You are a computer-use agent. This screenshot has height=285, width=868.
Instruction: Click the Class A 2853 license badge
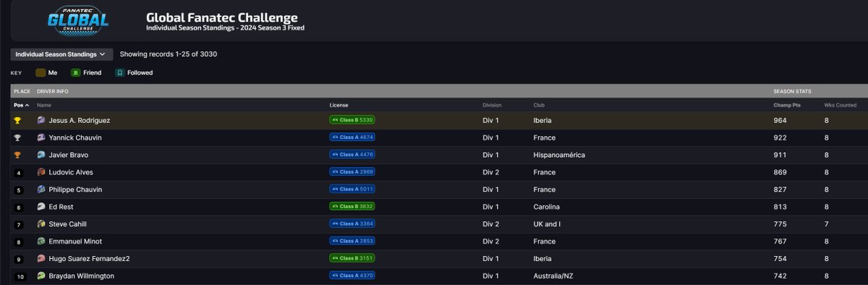point(352,242)
